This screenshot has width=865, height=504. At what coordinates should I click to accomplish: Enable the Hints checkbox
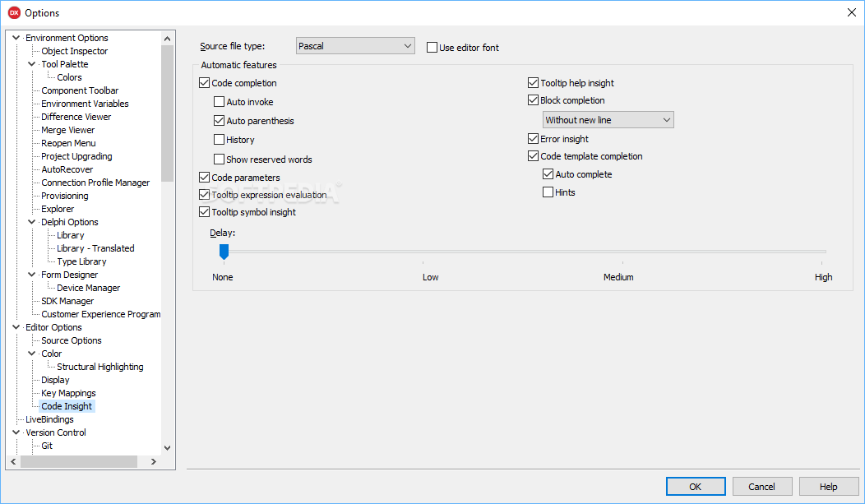tap(548, 192)
